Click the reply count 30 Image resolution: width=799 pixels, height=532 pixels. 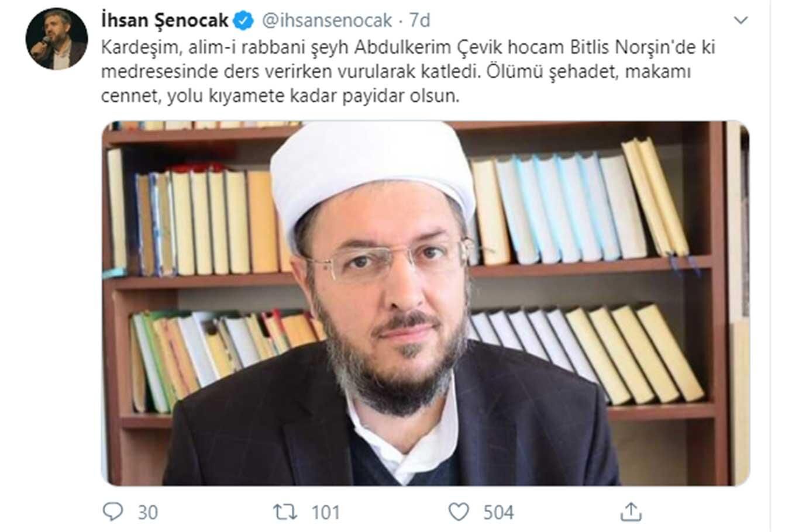(148, 513)
